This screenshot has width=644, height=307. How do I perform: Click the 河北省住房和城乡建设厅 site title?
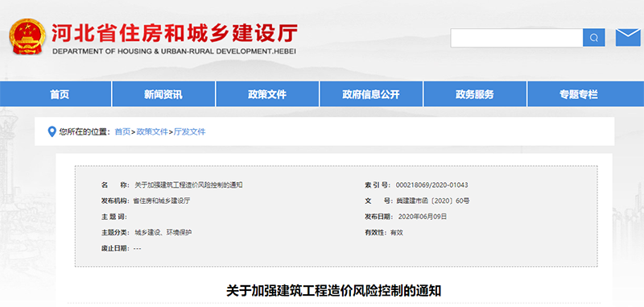pos(175,33)
